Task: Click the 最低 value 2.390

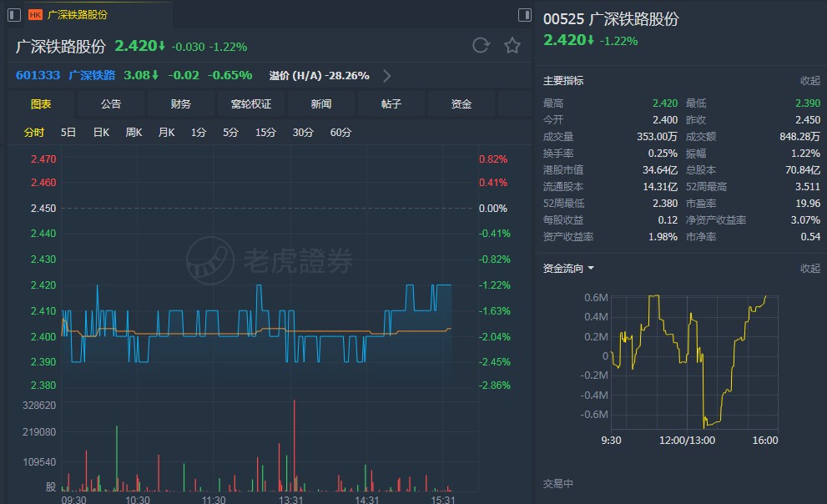Action: (x=808, y=103)
